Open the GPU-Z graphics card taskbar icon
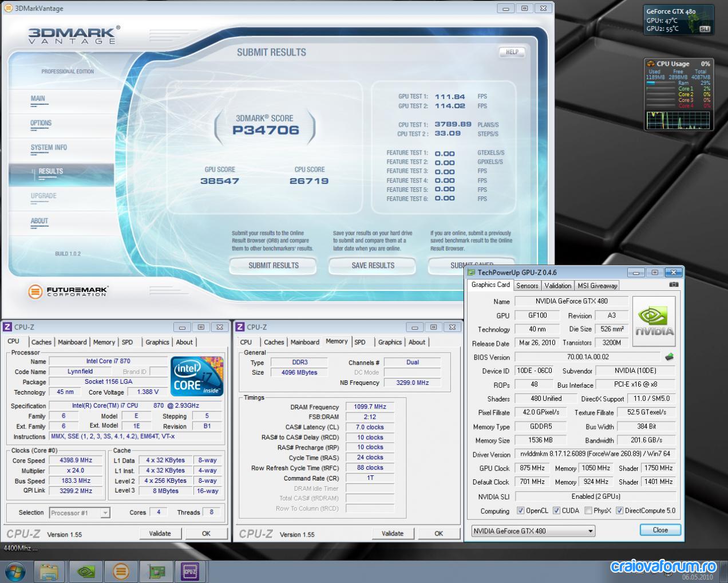Screen dimensions: 728x583 click(156, 572)
